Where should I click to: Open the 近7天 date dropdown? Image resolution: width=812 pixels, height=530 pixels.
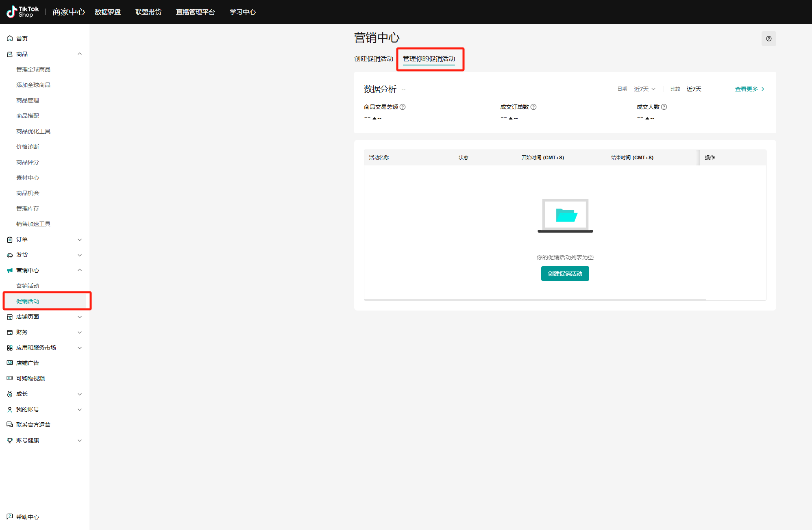pyautogui.click(x=644, y=89)
